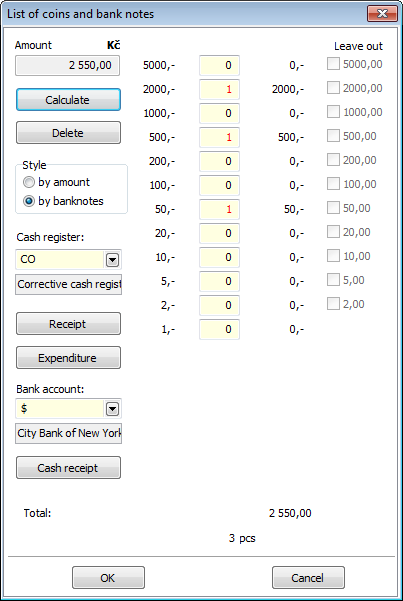Click the Expenditure button

(68, 358)
